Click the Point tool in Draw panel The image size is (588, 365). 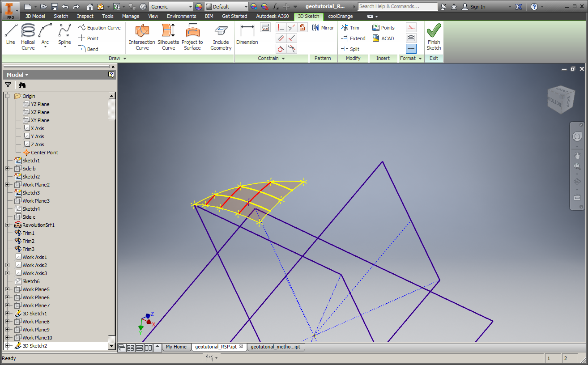[x=88, y=38]
